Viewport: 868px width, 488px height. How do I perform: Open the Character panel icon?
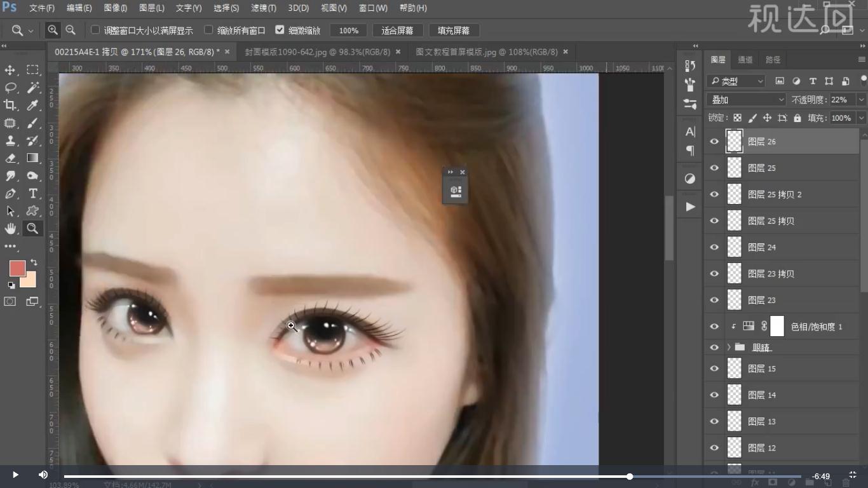[x=690, y=132]
